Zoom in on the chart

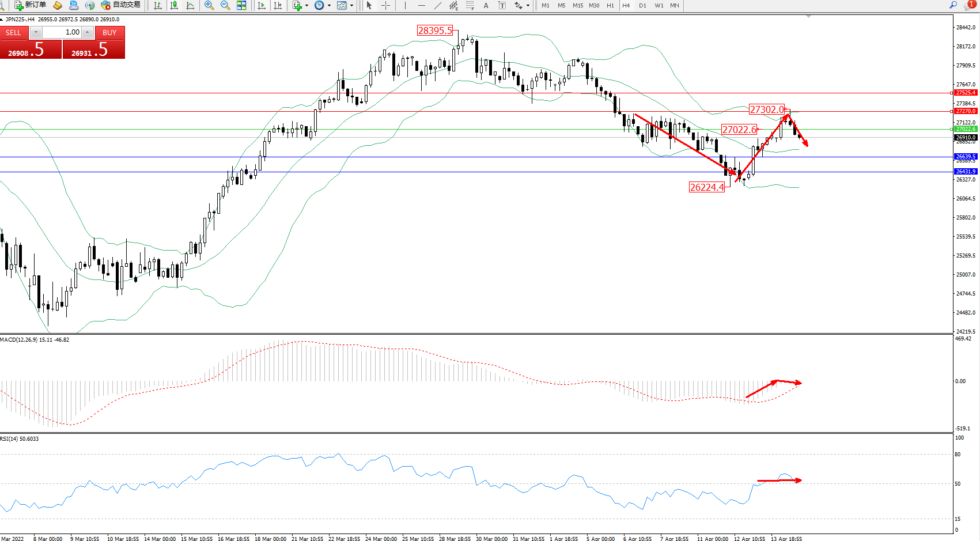click(209, 5)
